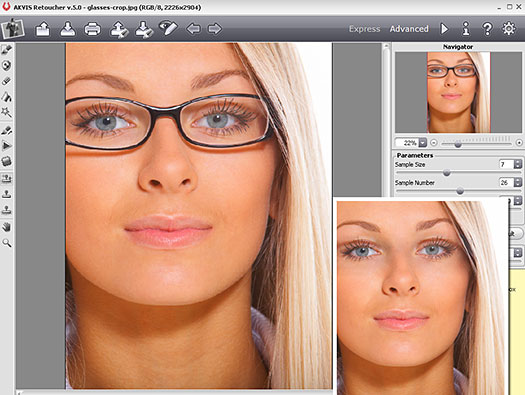This screenshot has width=525, height=395.
Task: Save the selection (down arrow with pencil)
Action: [144, 29]
